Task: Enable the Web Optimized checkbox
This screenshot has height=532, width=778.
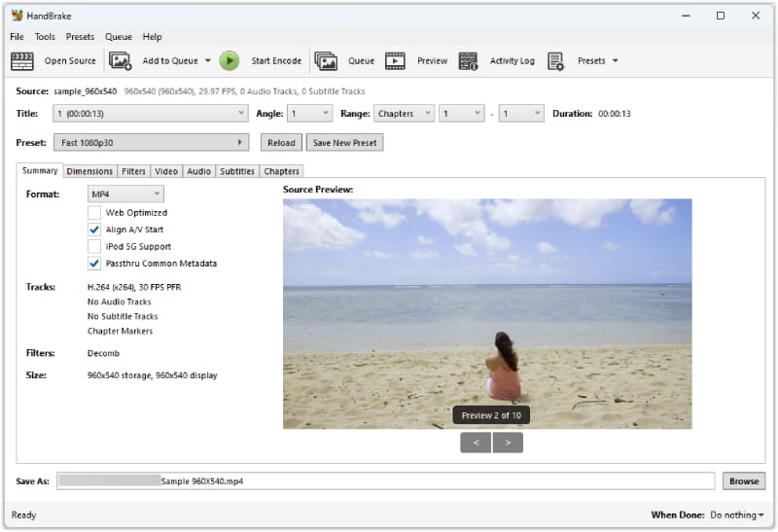Action: point(94,212)
